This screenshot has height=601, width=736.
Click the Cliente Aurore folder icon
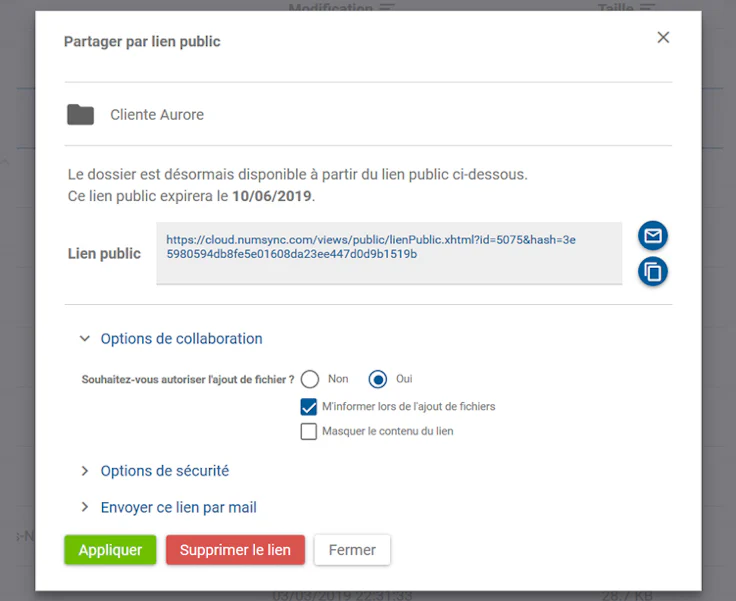point(80,115)
